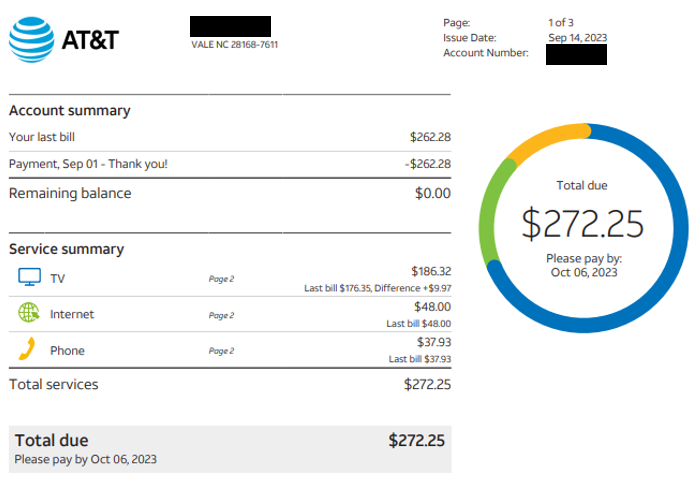Viewport: 698px width, 501px height.
Task: Click the orange Phone handset icon
Action: tap(27, 349)
